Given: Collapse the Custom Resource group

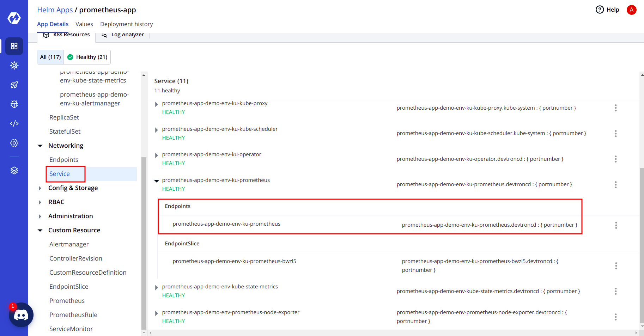Looking at the screenshot, I should point(40,231).
